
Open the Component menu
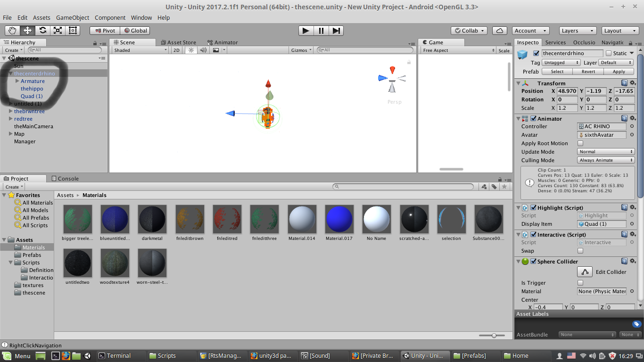110,17
